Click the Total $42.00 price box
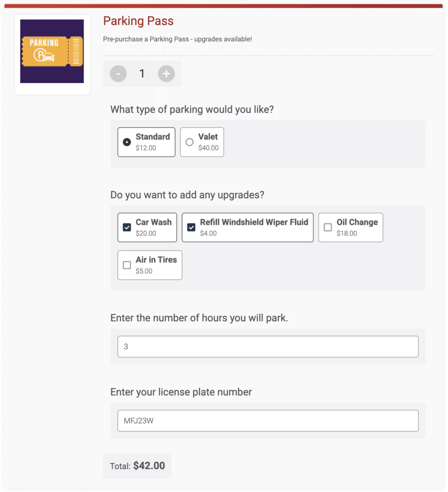Image resolution: width=448 pixels, height=492 pixels. (137, 466)
